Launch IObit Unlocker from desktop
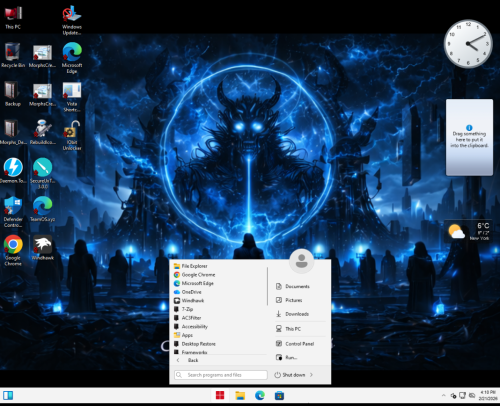500x406 pixels. click(72, 135)
